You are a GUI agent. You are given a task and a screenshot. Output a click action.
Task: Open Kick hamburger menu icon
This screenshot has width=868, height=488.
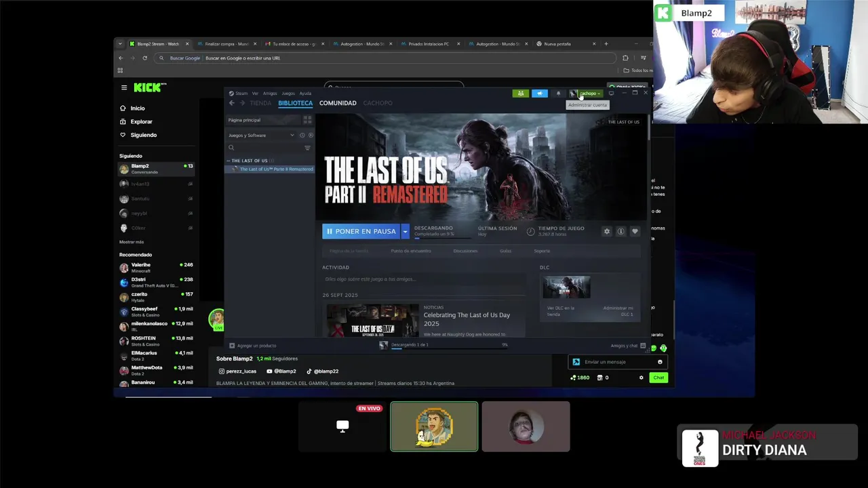click(x=124, y=87)
